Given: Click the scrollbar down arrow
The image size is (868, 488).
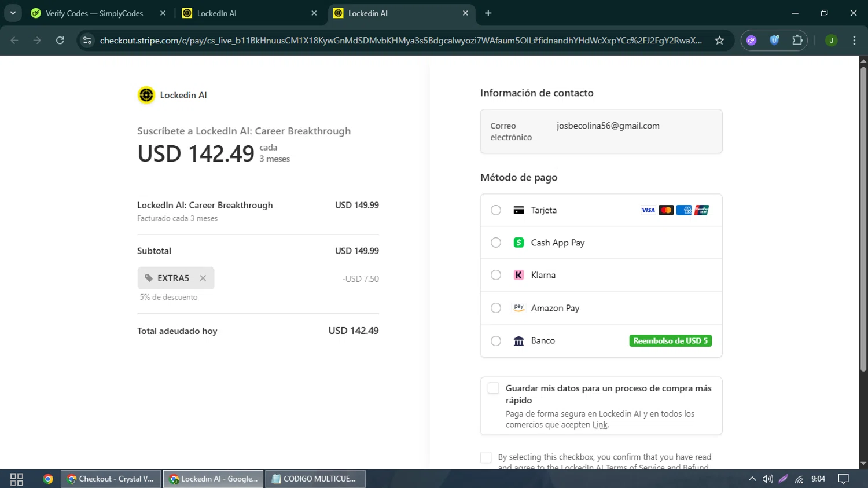Looking at the screenshot, I should (863, 464).
